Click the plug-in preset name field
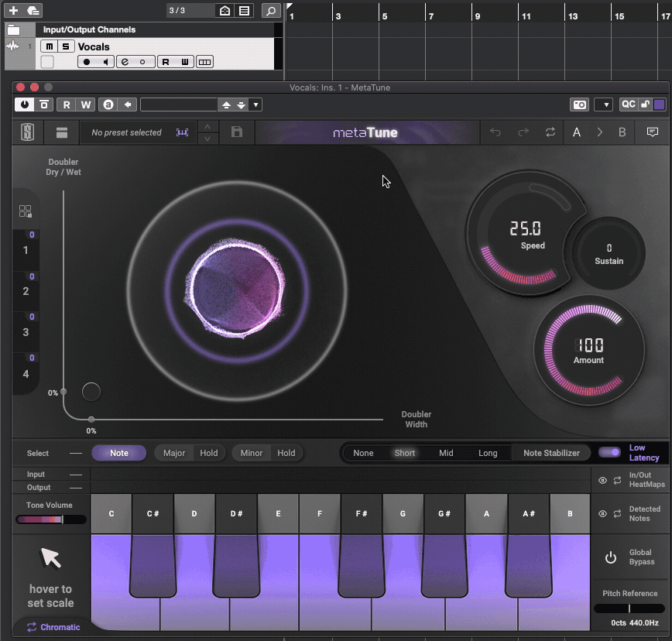 [179, 105]
